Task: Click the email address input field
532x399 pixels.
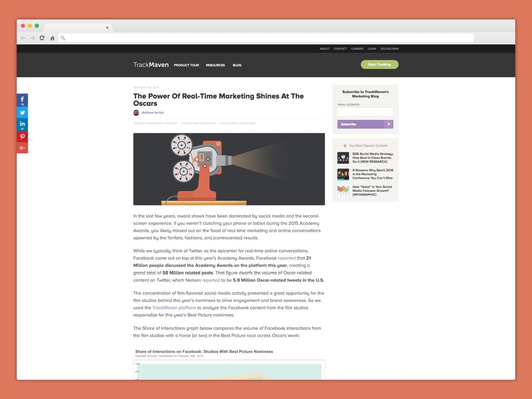Action: [x=365, y=112]
